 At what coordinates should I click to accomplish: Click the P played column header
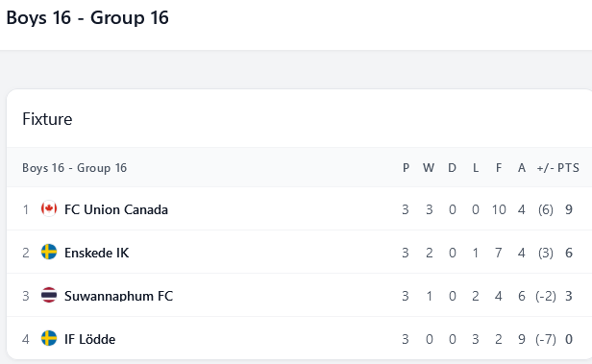click(406, 168)
